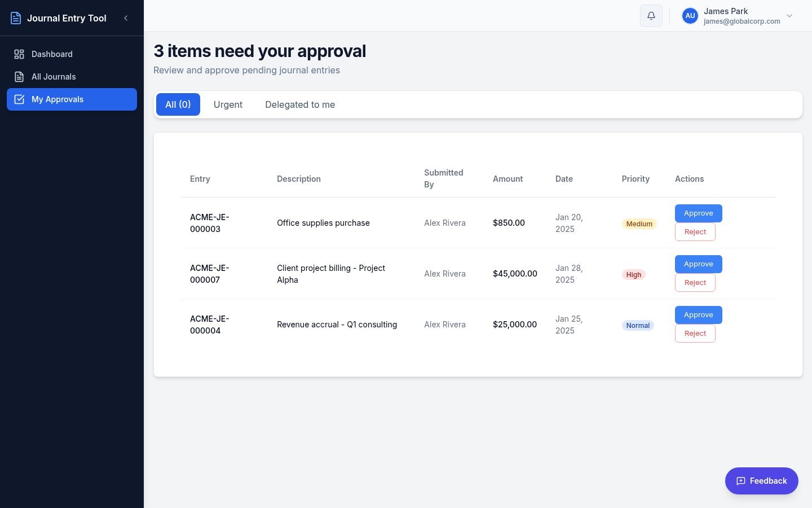Click the AU avatar circle

[x=690, y=15]
